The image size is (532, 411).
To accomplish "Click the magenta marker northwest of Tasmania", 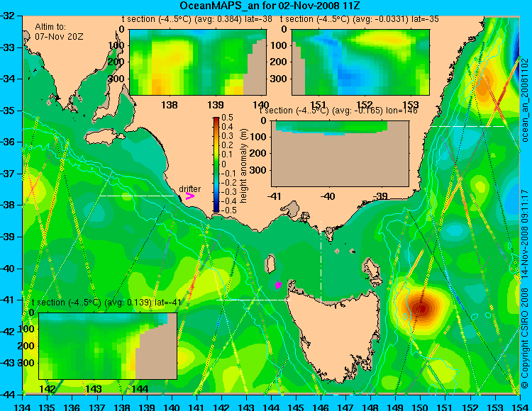I will (x=278, y=285).
